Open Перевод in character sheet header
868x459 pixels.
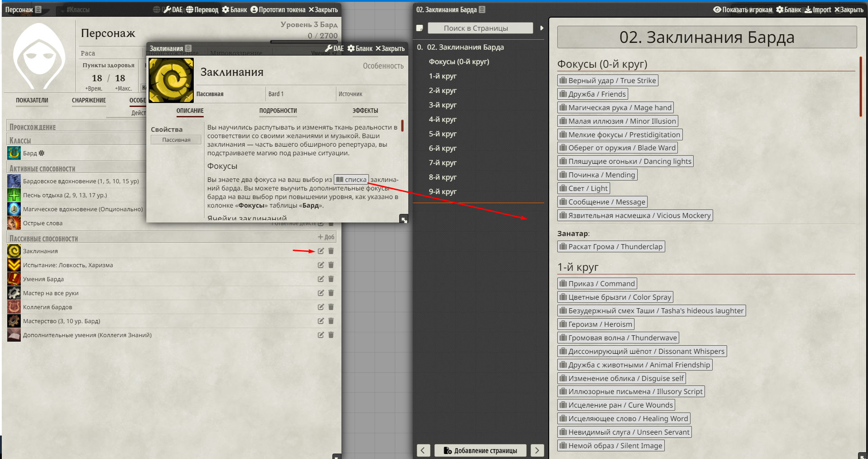202,9
